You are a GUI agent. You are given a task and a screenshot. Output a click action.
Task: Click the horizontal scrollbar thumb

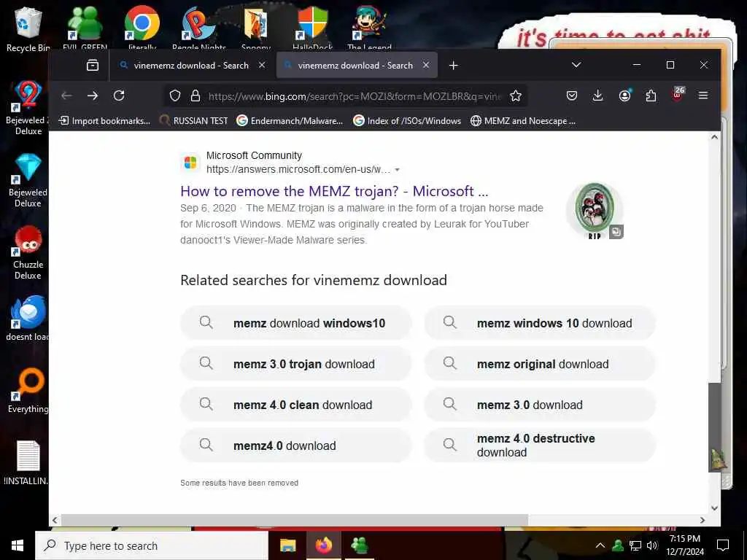[x=295, y=520]
